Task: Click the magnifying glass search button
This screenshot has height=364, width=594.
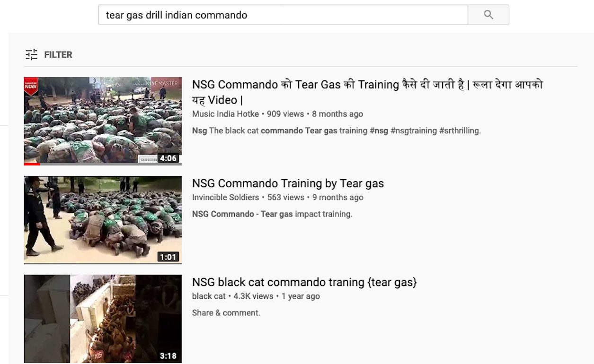Action: (x=488, y=15)
